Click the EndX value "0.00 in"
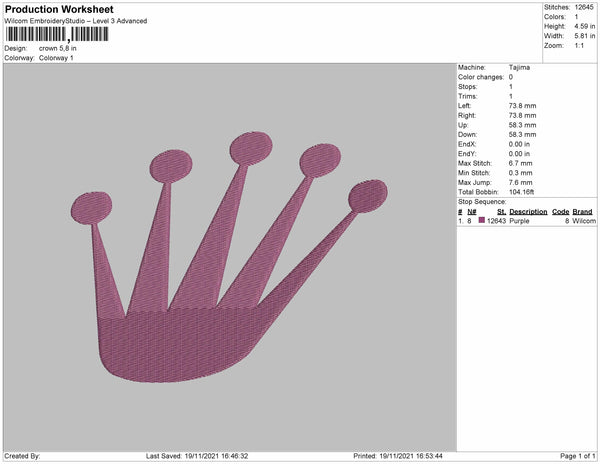 519,144
